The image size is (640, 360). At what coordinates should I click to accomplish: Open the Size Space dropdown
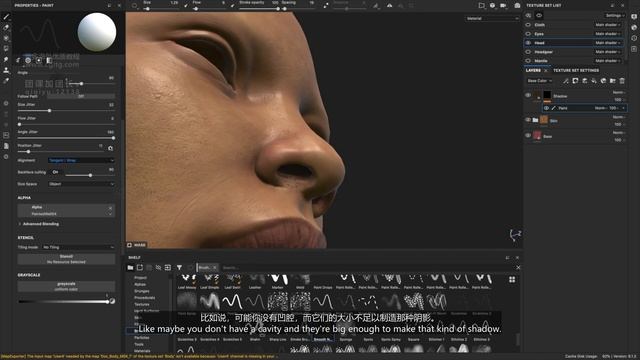[x=81, y=184]
